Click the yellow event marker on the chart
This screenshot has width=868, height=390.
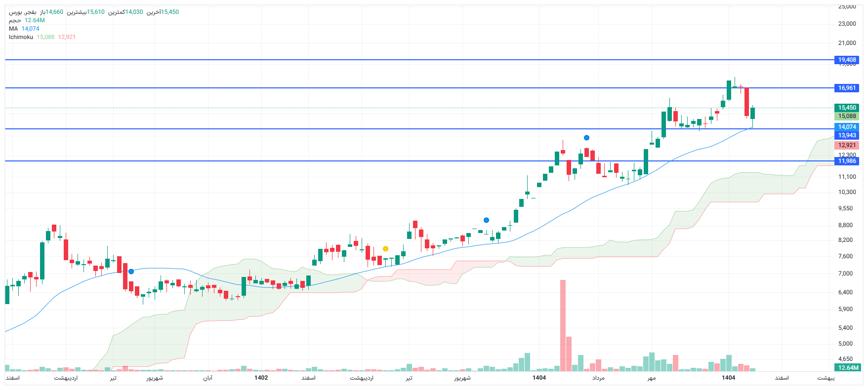pos(385,249)
